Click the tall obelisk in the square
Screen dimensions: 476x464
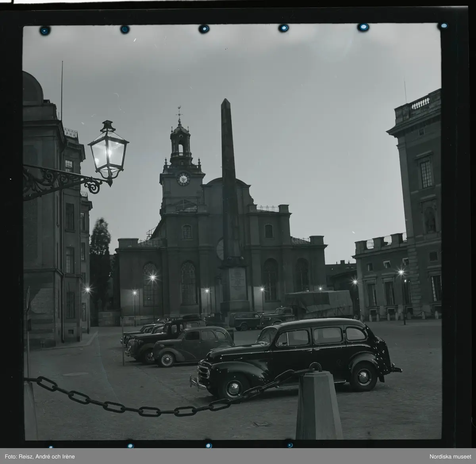coord(227,178)
